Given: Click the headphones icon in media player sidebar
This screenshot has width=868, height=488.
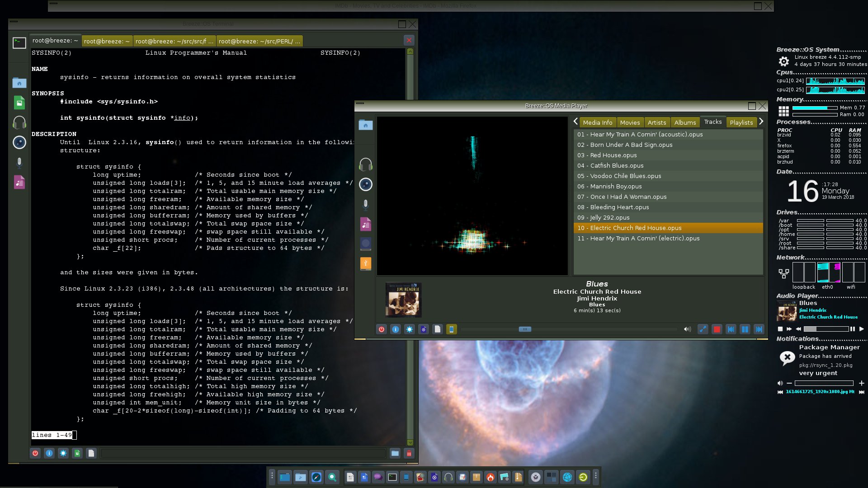Looking at the screenshot, I should click(x=365, y=164).
